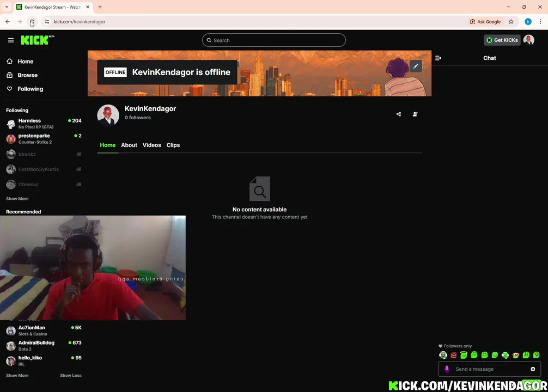
Task: Edit channel banner with pencil icon
Action: tap(416, 66)
